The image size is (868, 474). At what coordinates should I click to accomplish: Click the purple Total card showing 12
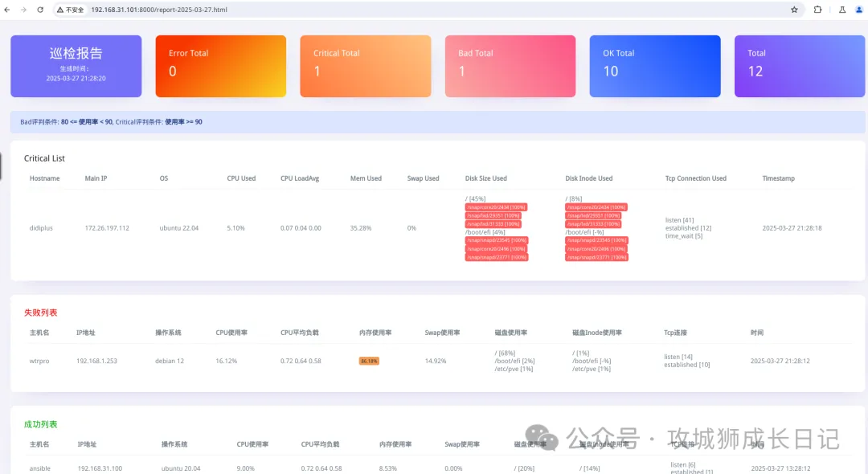pos(799,66)
